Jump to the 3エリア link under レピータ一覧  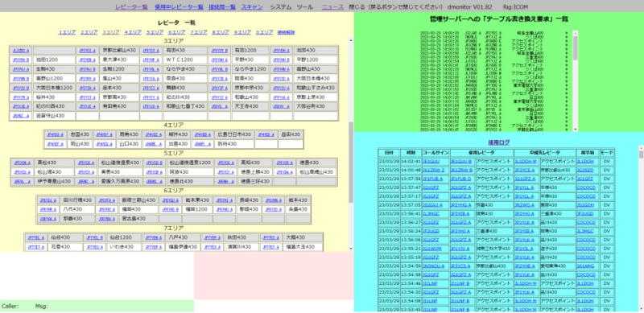coord(111,32)
